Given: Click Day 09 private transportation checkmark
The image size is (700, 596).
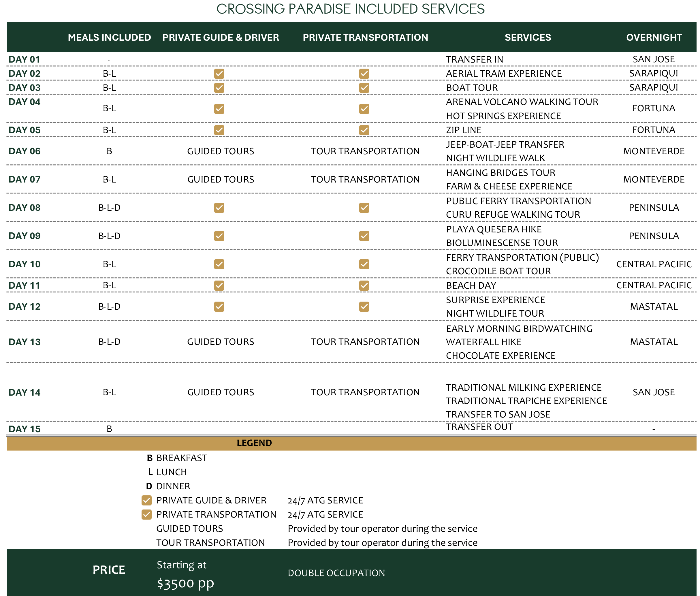Looking at the screenshot, I should (x=364, y=236).
